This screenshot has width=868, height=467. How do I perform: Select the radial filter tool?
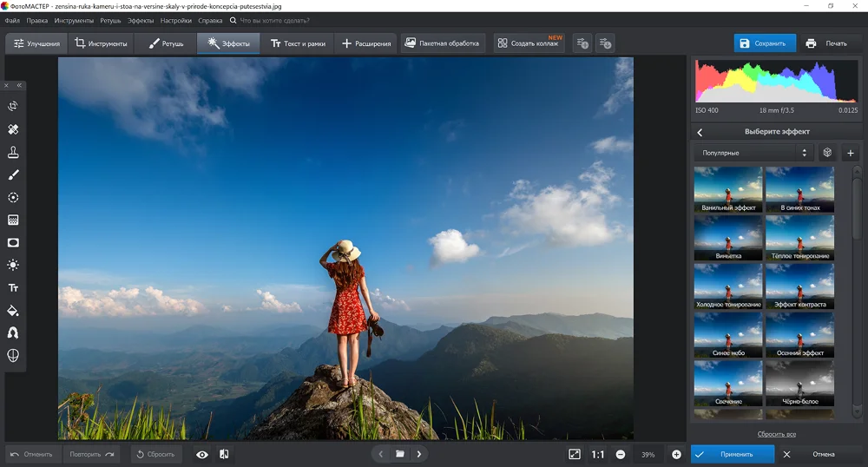coord(13,198)
